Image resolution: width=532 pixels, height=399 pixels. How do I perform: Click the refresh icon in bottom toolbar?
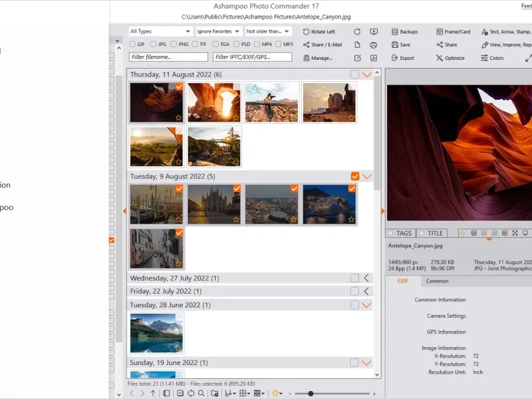tap(191, 394)
